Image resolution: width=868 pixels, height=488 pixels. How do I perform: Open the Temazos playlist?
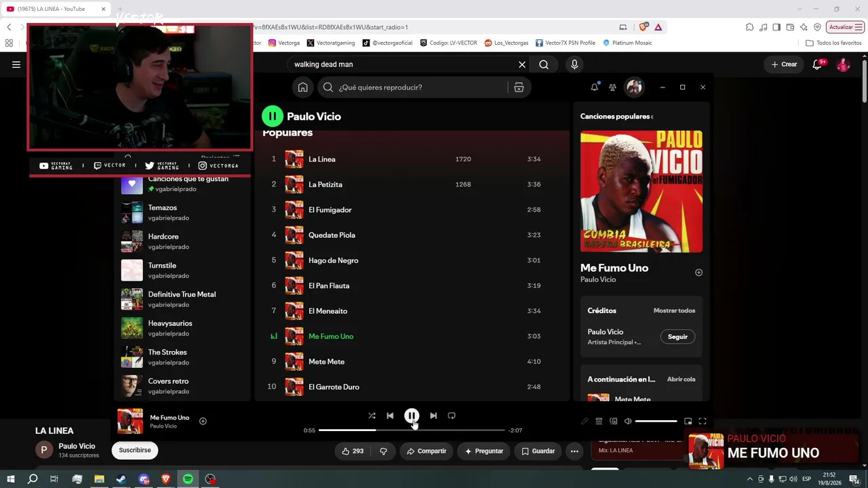[x=183, y=213]
